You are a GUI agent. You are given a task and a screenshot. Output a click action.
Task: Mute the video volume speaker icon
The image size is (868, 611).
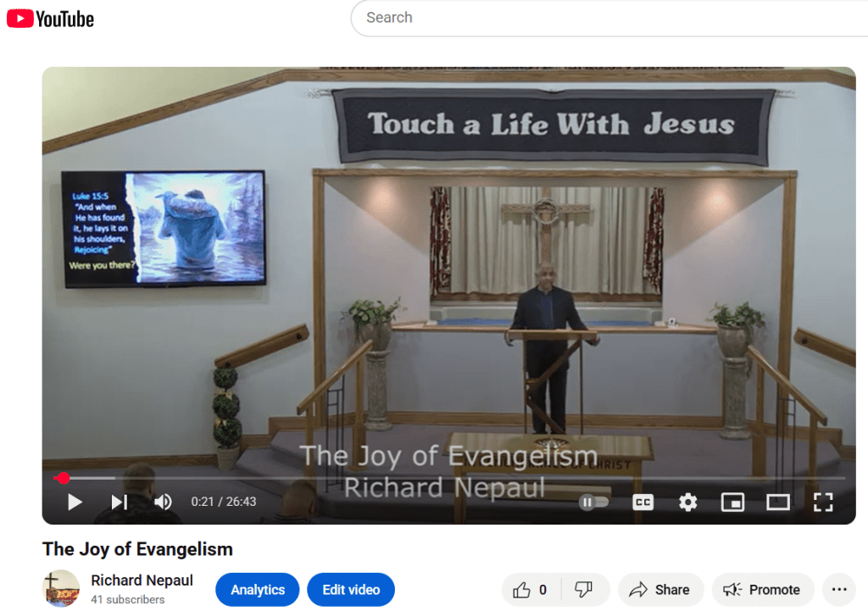163,502
